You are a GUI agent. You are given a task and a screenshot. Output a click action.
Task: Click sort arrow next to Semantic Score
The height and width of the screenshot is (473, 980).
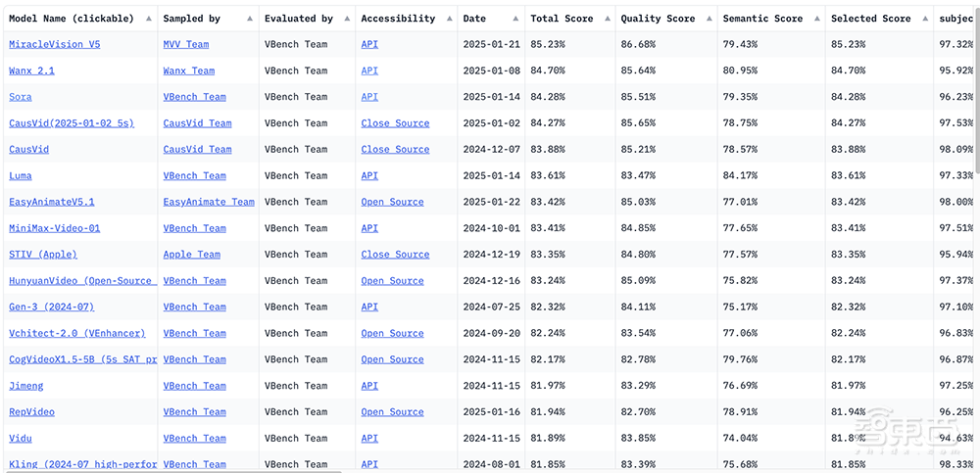tap(815, 19)
